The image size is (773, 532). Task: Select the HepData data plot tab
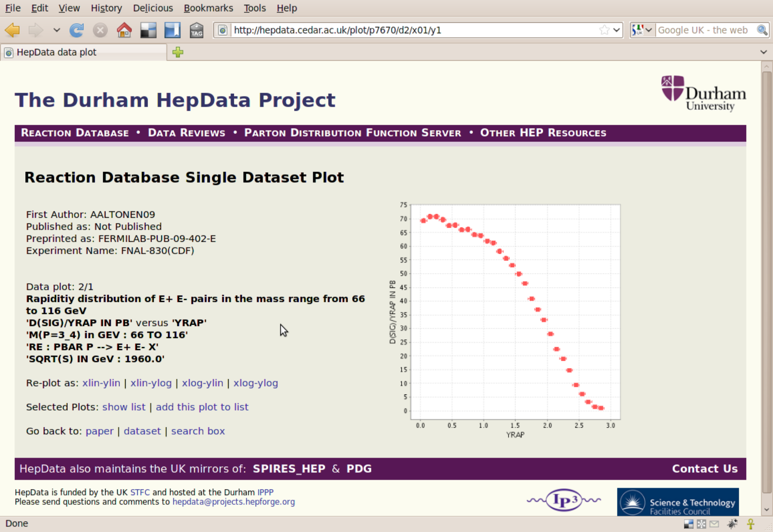[83, 52]
